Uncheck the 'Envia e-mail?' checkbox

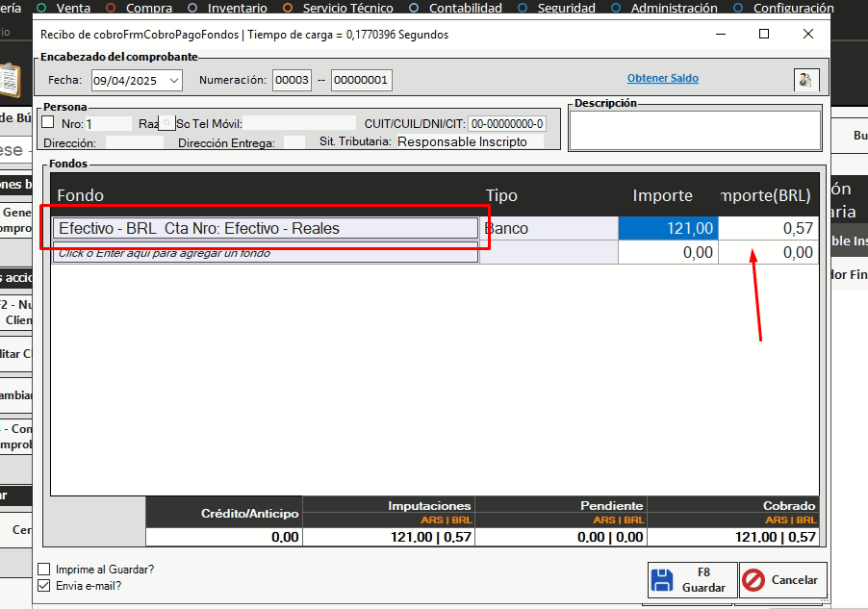tap(43, 585)
